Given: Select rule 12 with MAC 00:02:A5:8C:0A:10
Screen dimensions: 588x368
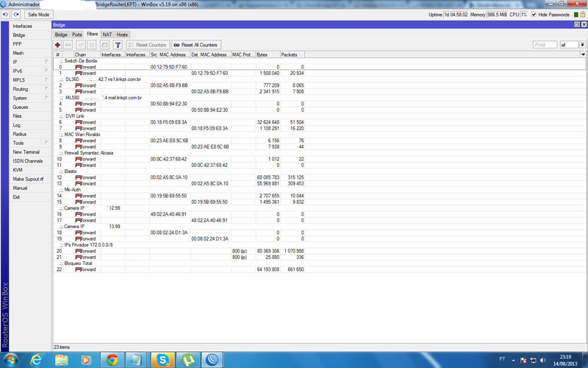Looking at the screenshot, I should tap(179, 177).
